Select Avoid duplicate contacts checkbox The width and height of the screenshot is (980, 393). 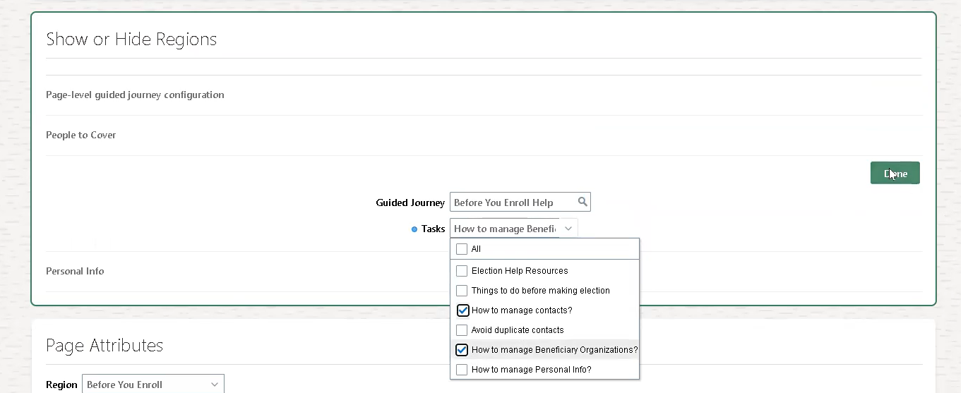tap(462, 330)
